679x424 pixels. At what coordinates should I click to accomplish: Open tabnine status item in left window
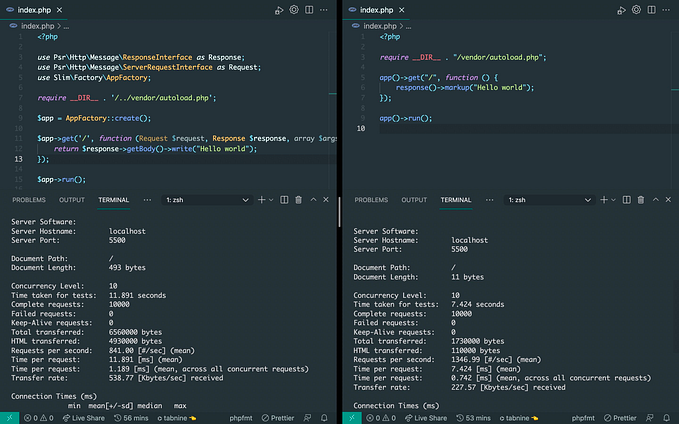click(x=177, y=418)
